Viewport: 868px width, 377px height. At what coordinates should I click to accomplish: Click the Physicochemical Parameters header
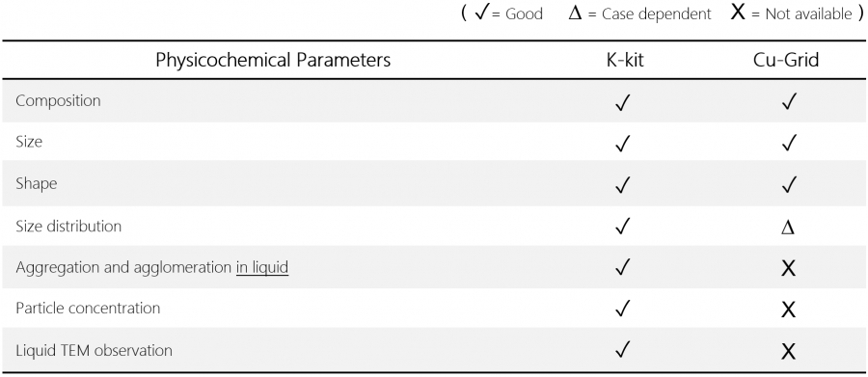tap(273, 60)
